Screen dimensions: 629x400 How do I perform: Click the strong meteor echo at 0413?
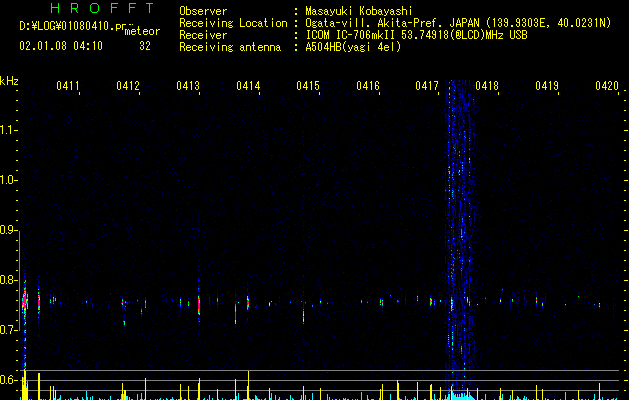point(199,304)
